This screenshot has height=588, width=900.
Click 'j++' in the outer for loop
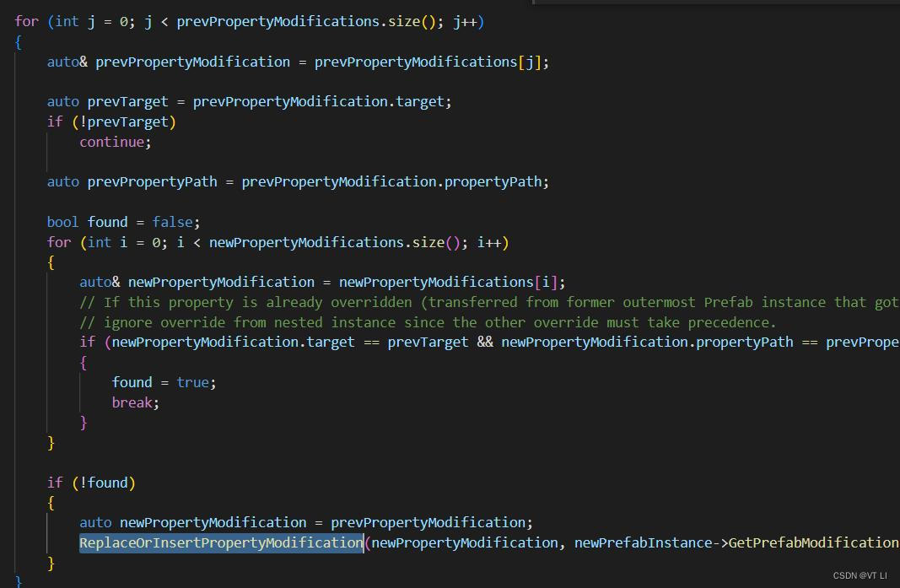pos(465,22)
